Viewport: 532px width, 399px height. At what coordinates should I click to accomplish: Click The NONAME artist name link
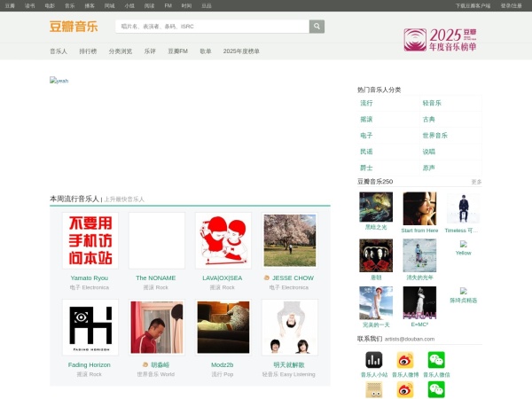156,278
